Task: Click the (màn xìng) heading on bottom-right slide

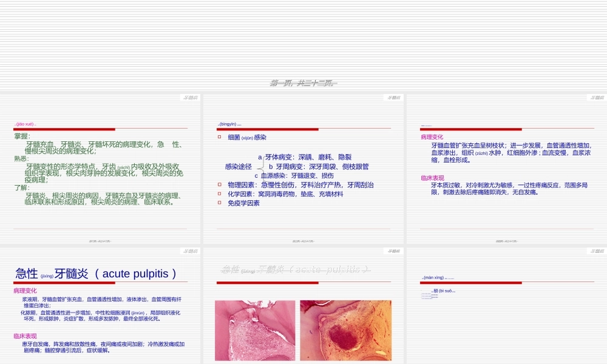Action: (433, 278)
